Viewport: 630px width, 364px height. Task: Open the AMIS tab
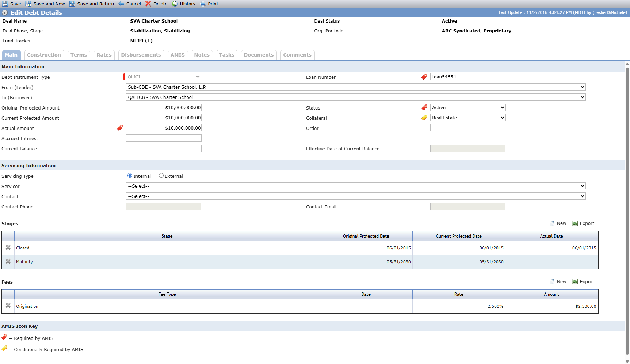(x=177, y=55)
